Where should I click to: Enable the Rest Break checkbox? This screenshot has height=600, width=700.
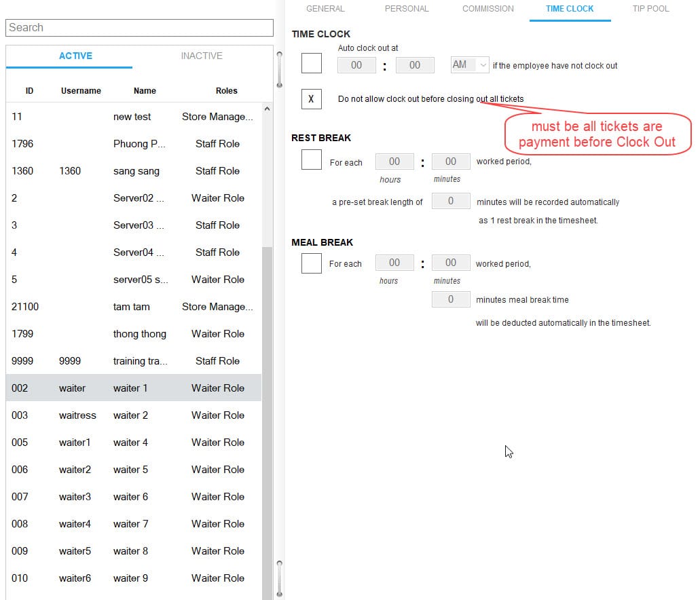tap(312, 160)
